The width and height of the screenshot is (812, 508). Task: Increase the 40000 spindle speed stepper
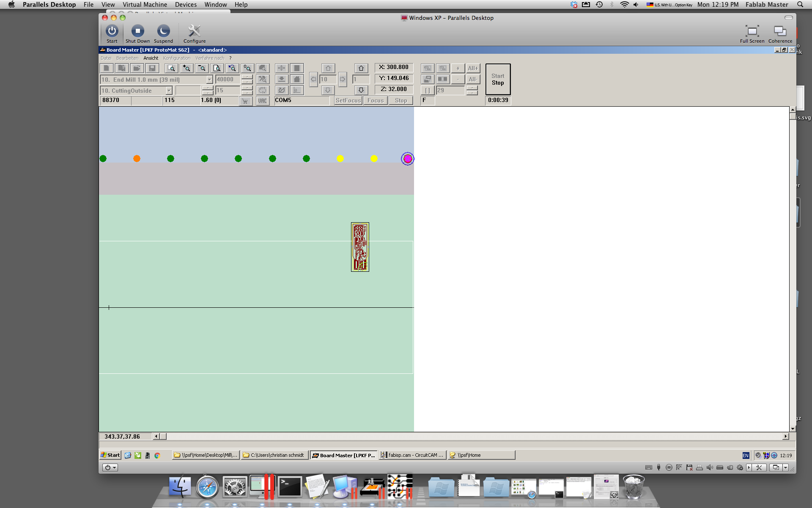[247, 77]
